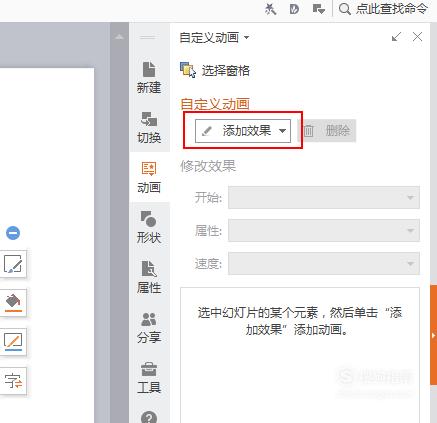Open the 新建 sidebar panel

point(149,77)
